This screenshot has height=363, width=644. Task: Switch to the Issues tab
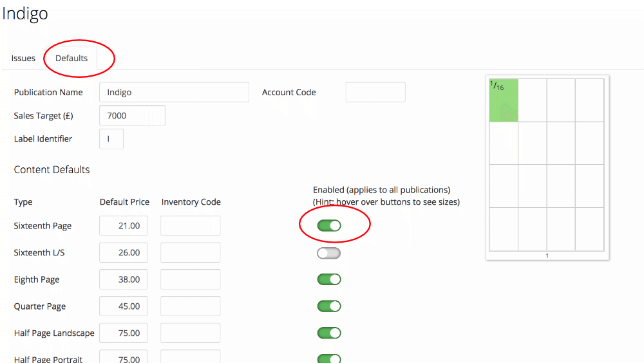[x=23, y=58]
